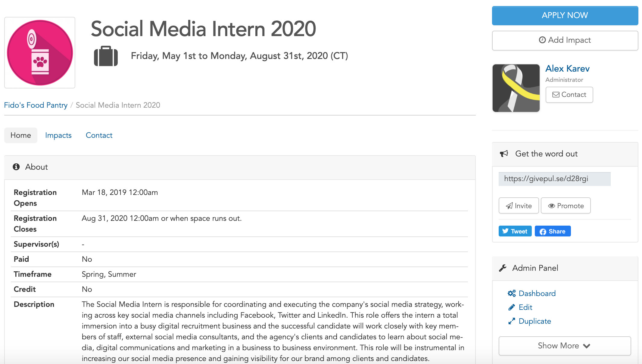Click the megaphone icon in Get the word out

click(504, 154)
